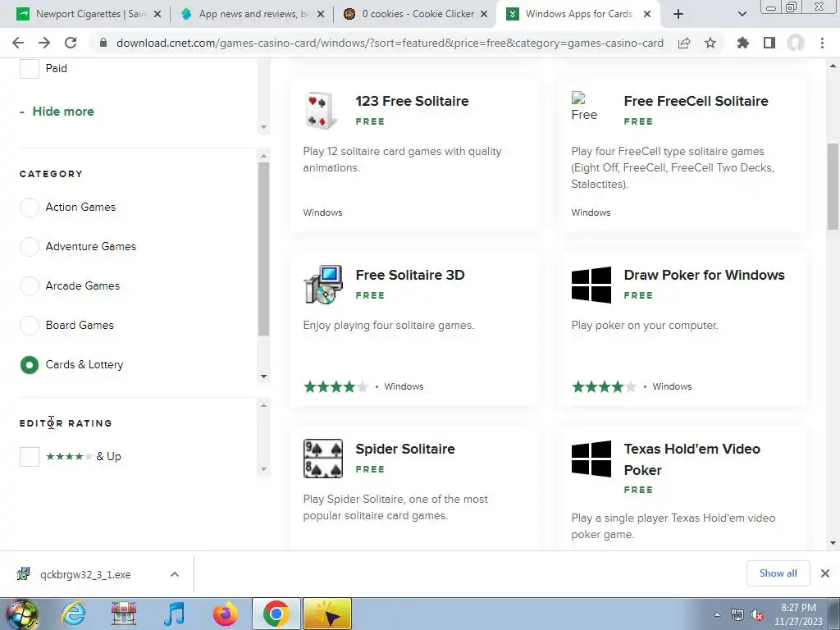Launch Internet Explorer from taskbar

coord(73,614)
